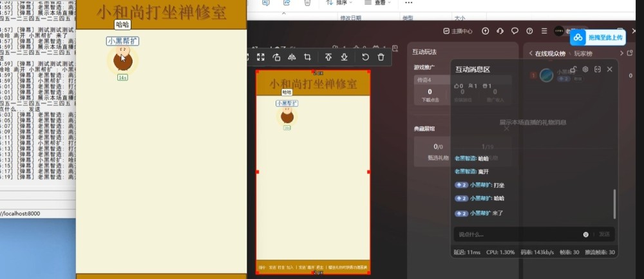Click the 小黑帮扩 来了 chat message

coord(479,213)
